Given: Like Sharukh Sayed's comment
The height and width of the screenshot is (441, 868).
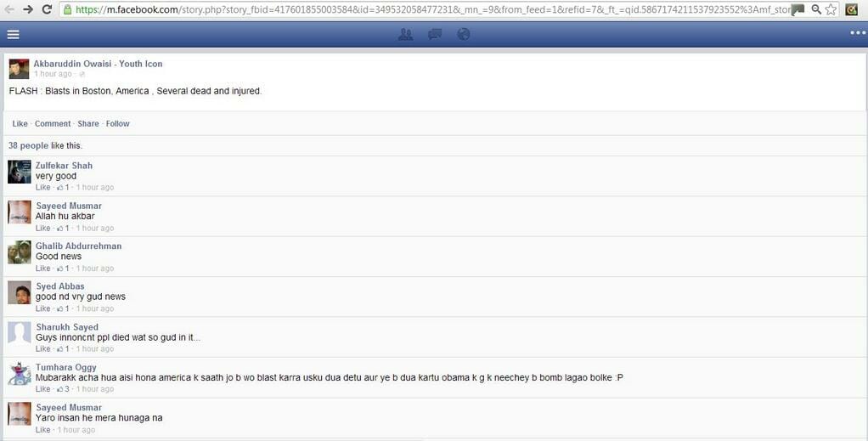Looking at the screenshot, I should click(x=42, y=349).
